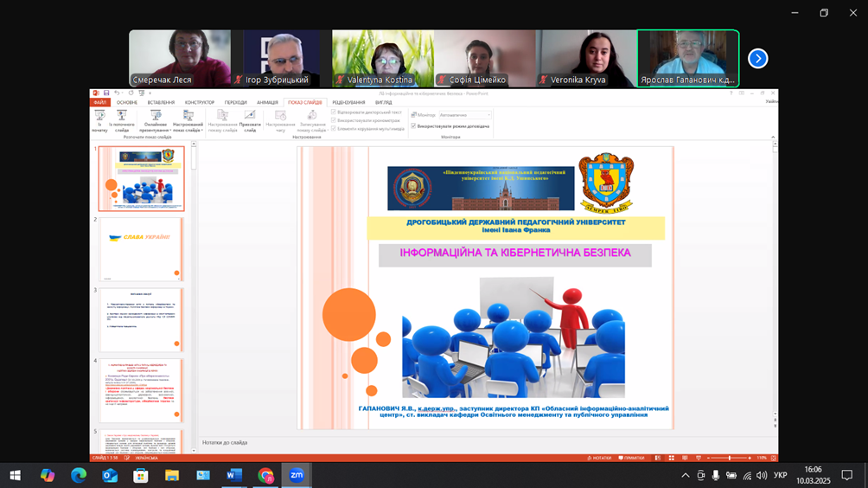Click the Нотатки button in status bar

click(x=599, y=458)
